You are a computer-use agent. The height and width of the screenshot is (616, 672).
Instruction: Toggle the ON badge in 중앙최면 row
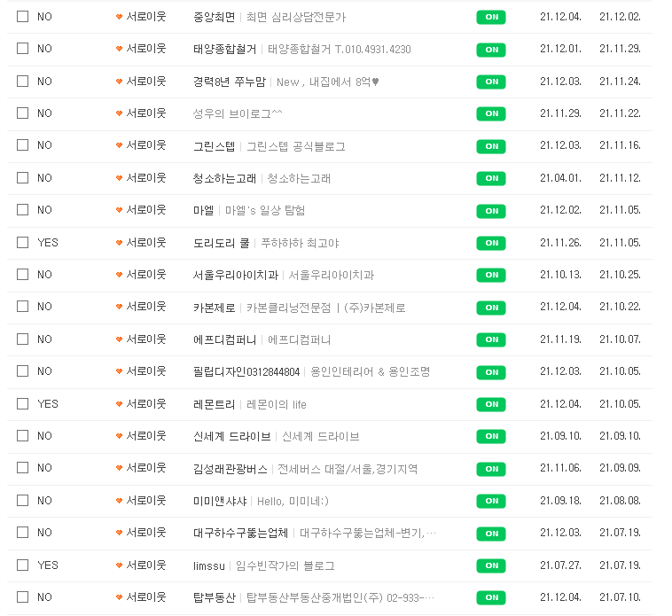[491, 17]
